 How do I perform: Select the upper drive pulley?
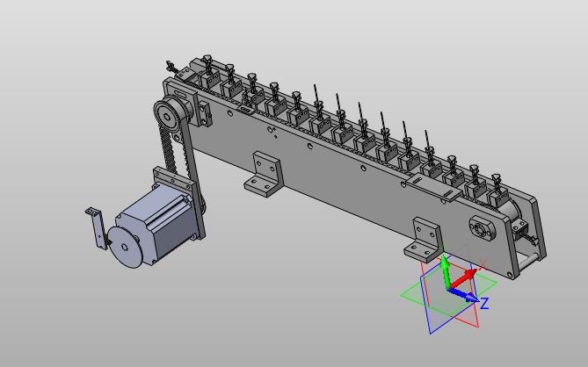pyautogui.click(x=168, y=117)
